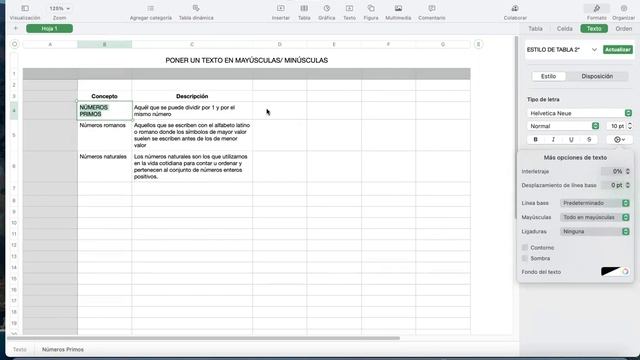Select the Números naturales cell

click(104, 167)
